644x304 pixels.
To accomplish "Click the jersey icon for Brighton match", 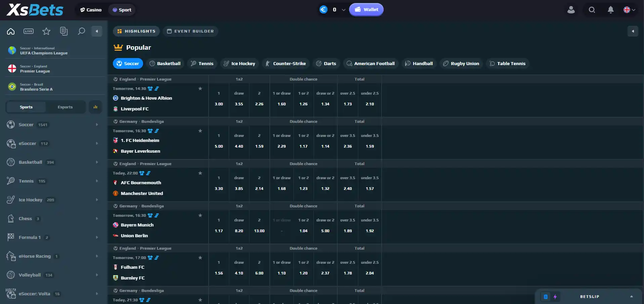I will tap(150, 89).
